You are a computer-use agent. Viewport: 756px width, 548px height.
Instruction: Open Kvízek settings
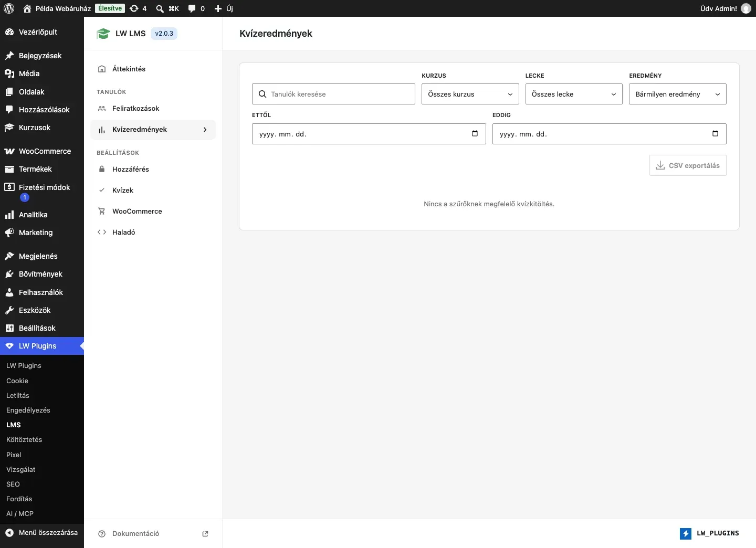[153, 190]
